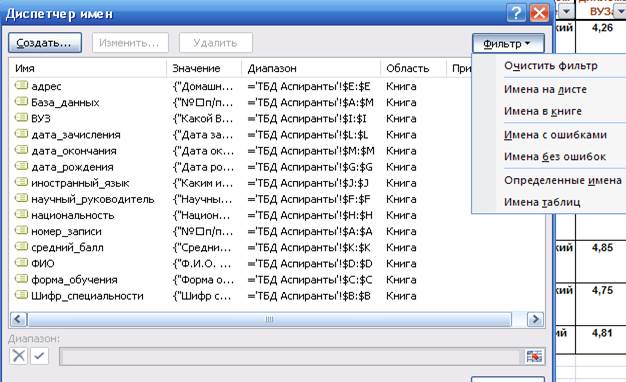
Task: Click the icon next to номер_записи
Action: (x=21, y=231)
